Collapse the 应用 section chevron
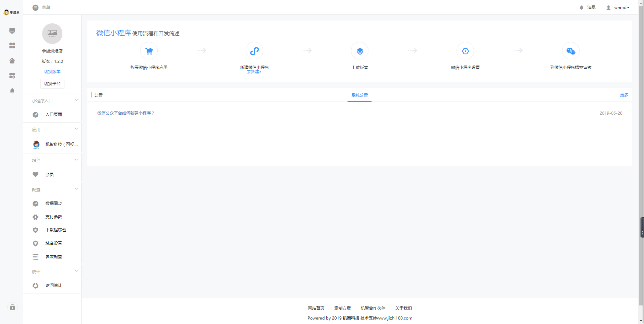The width and height of the screenshot is (644, 324). 76,129
